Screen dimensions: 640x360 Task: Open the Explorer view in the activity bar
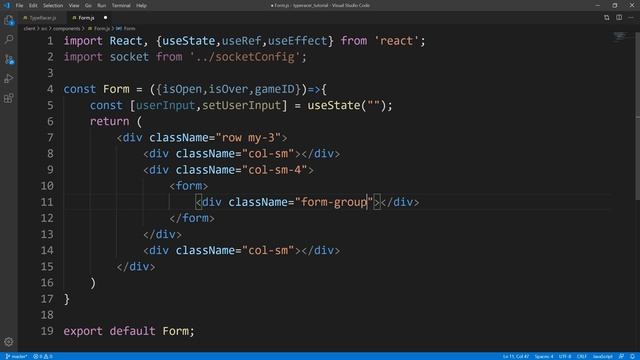(x=9, y=20)
